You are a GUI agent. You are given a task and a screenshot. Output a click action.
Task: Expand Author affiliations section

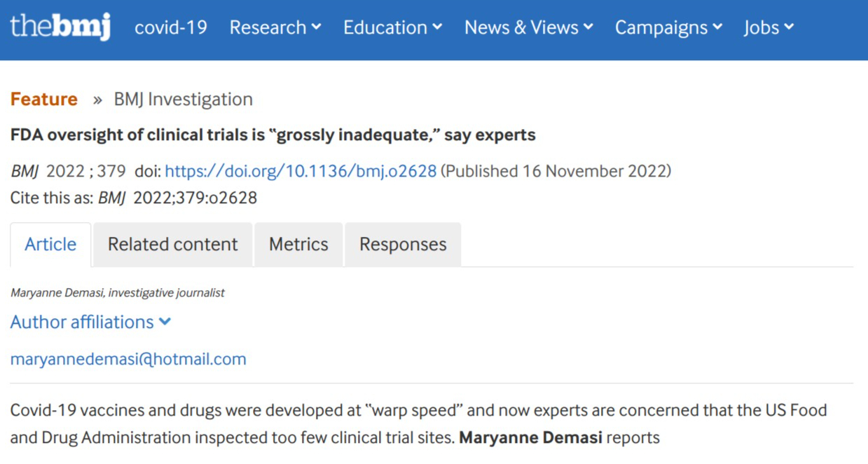(90, 322)
